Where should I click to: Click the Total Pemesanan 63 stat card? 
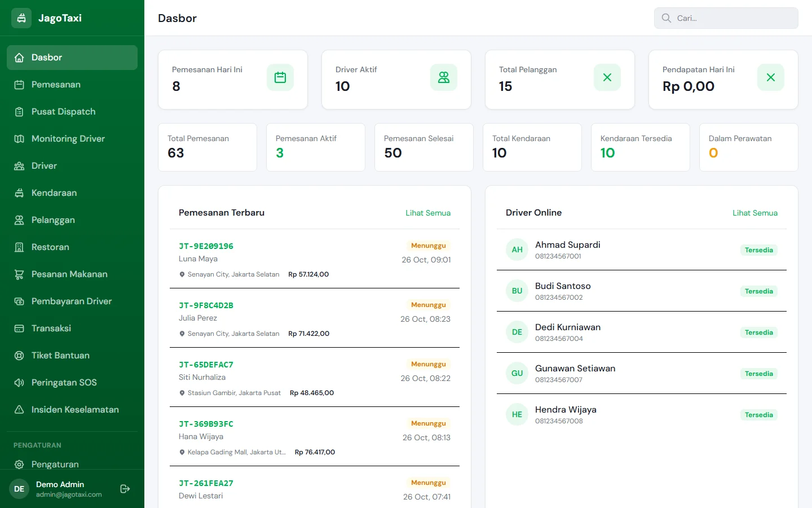click(x=208, y=147)
